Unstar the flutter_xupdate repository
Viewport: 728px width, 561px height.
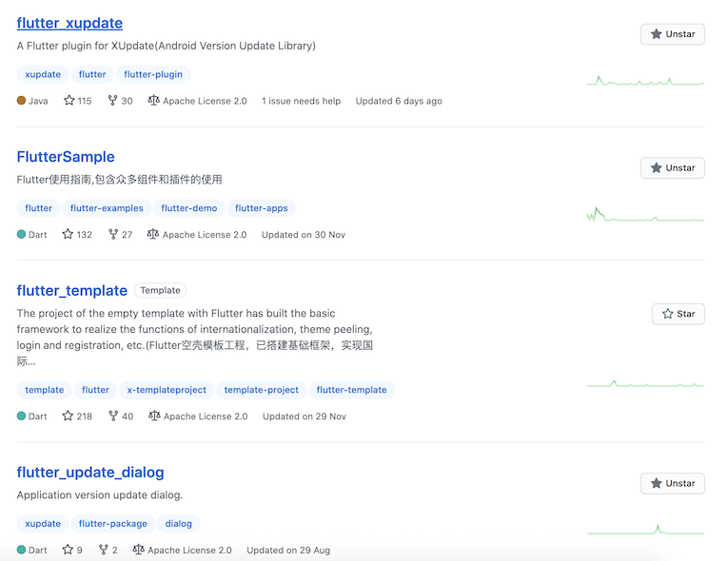point(672,34)
